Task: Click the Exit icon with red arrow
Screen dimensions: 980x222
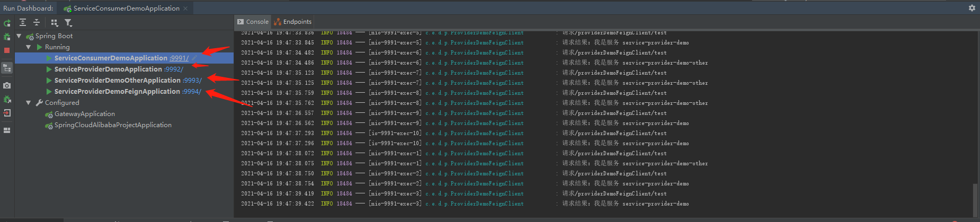Action: [x=7, y=113]
